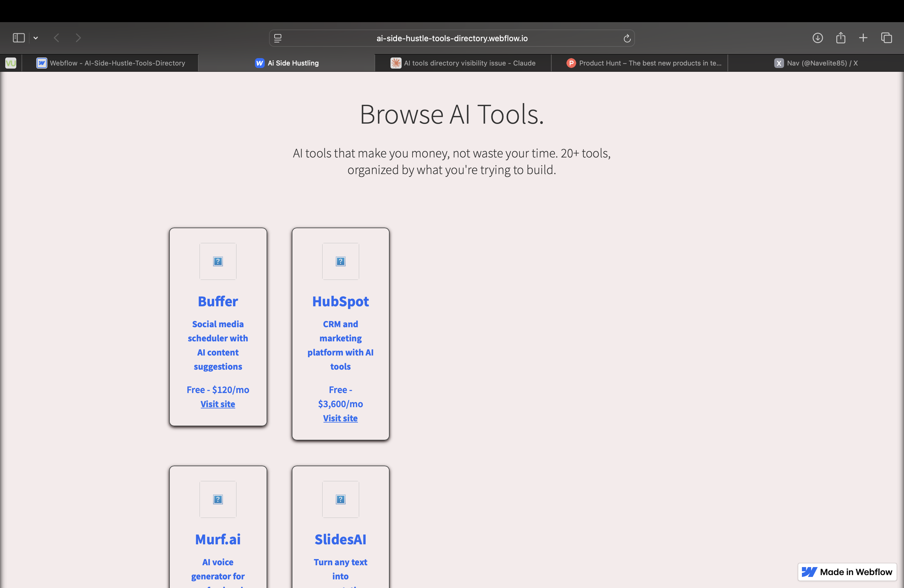This screenshot has height=588, width=904.
Task: Click Visit site link on HubSpot card
Action: coord(340,418)
